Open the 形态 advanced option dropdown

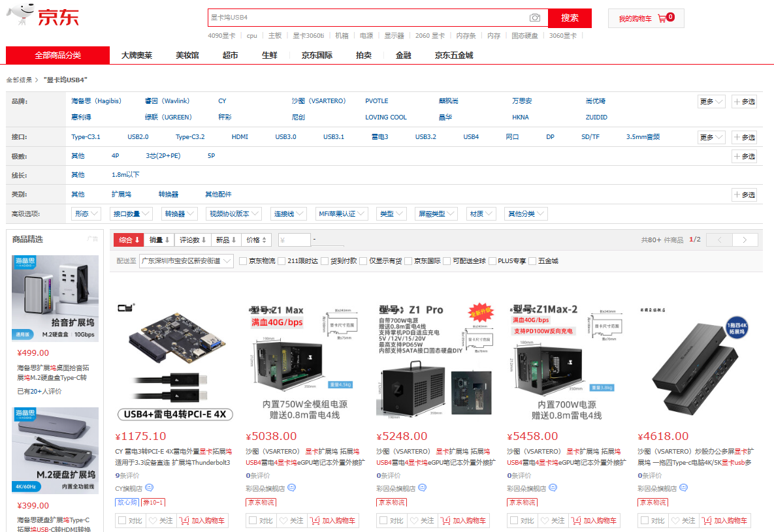pos(86,213)
